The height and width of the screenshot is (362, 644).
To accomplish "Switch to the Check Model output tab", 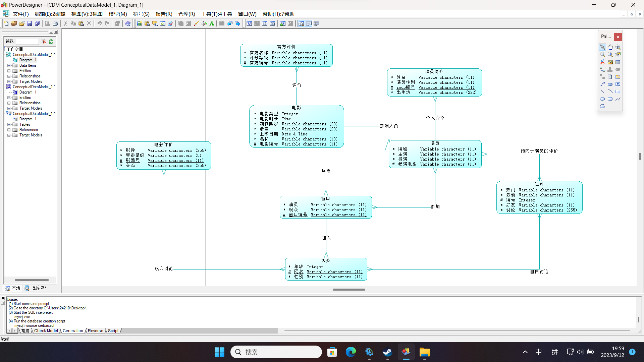I will coord(46,331).
